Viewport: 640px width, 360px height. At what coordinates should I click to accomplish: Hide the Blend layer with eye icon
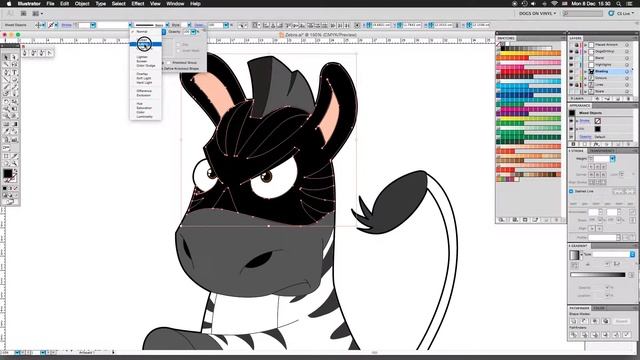pyautogui.click(x=571, y=58)
